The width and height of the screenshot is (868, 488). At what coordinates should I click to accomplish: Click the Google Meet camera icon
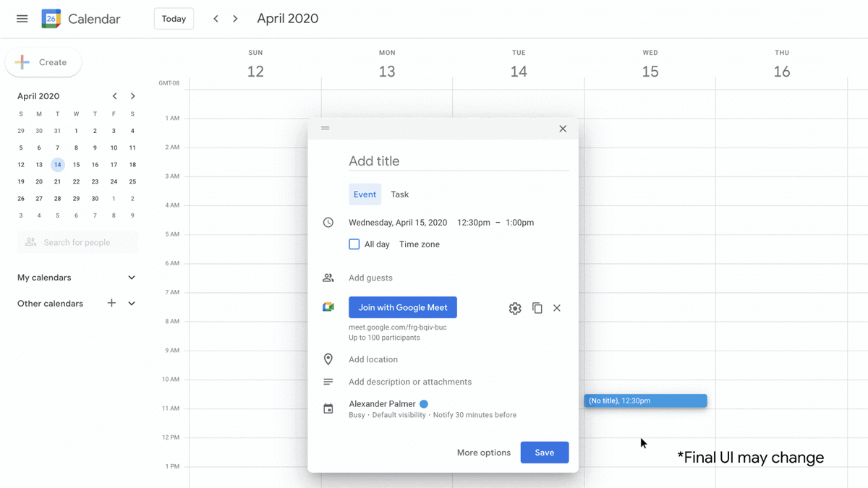328,307
